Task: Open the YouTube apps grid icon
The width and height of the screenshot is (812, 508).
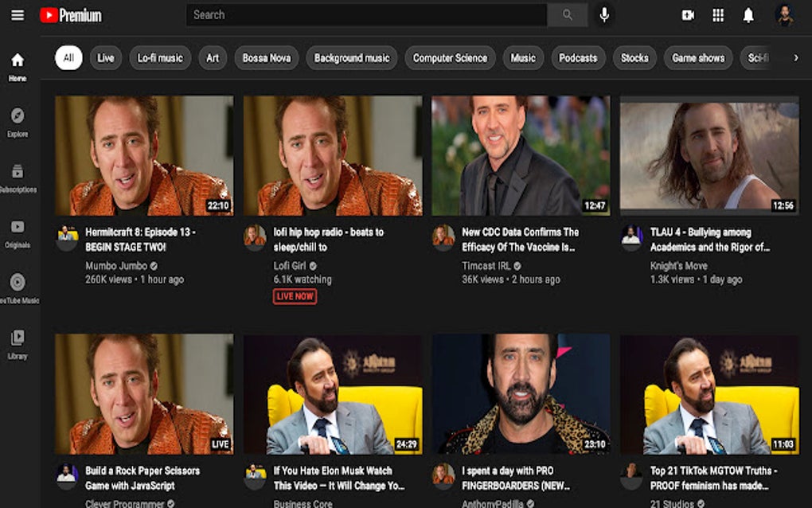Action: click(x=718, y=16)
